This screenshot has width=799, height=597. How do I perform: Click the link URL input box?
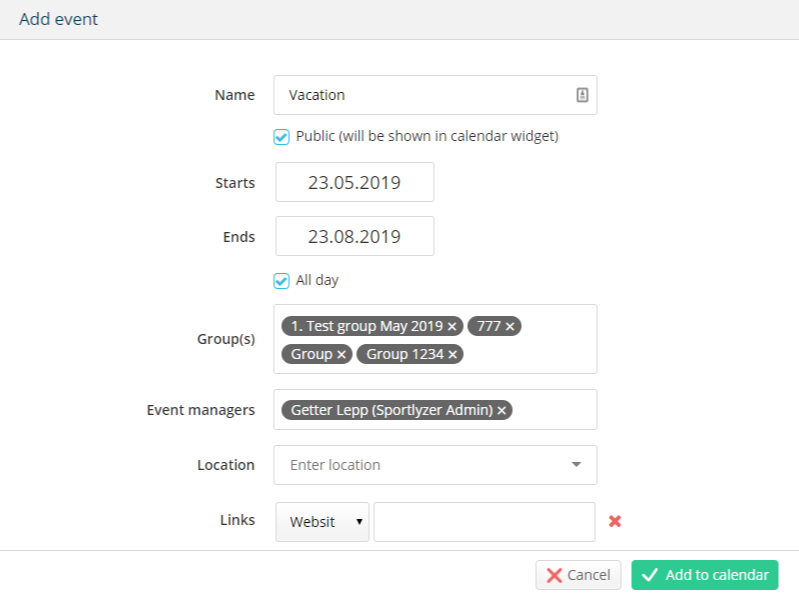tap(484, 522)
